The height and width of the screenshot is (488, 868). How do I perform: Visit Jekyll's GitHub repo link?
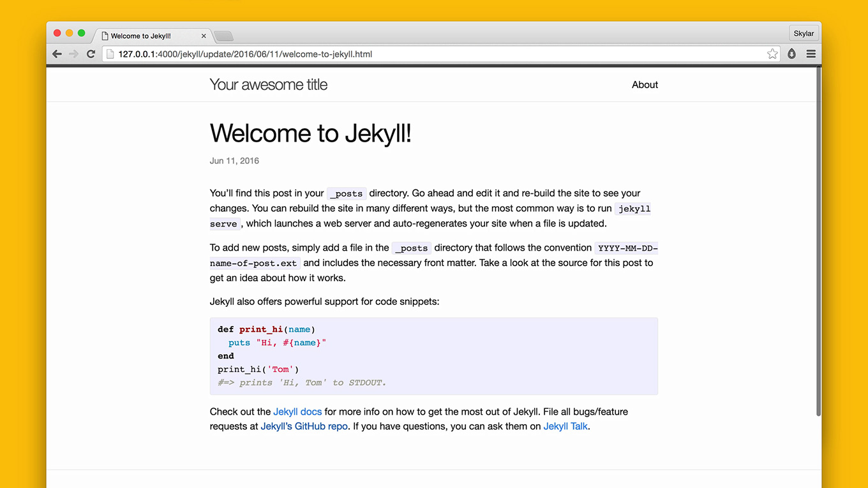point(304,426)
